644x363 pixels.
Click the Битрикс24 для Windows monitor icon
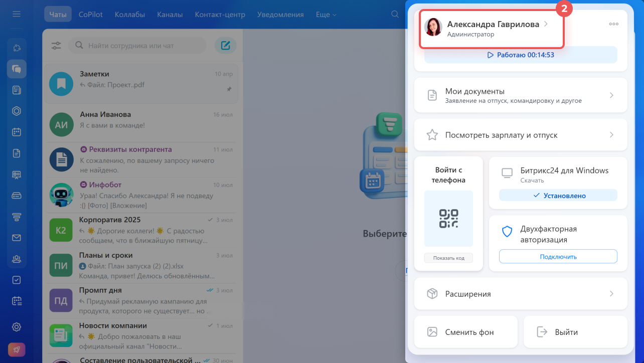[507, 173]
